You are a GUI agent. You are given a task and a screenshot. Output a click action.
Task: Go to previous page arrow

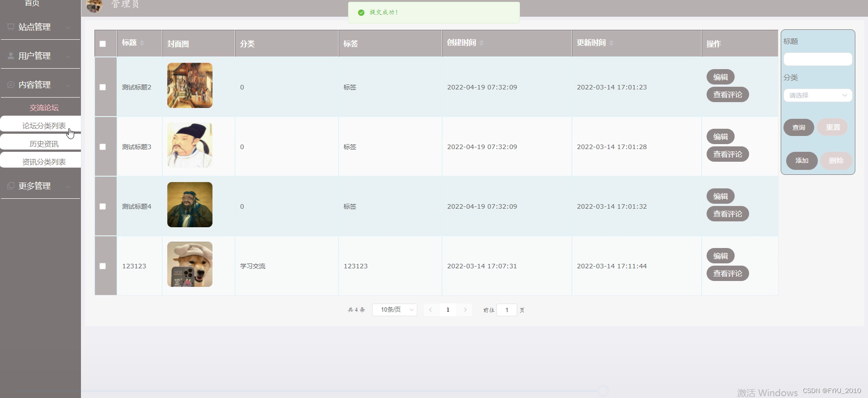pos(430,310)
